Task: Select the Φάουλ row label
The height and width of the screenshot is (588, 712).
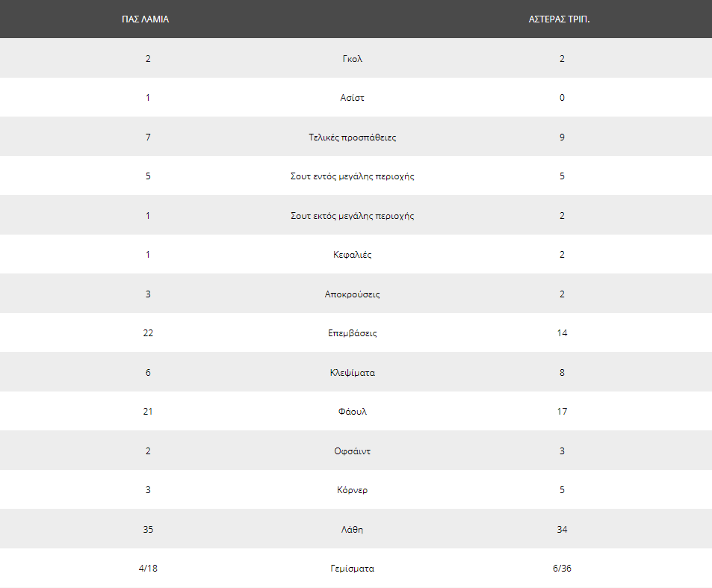Action: [353, 412]
